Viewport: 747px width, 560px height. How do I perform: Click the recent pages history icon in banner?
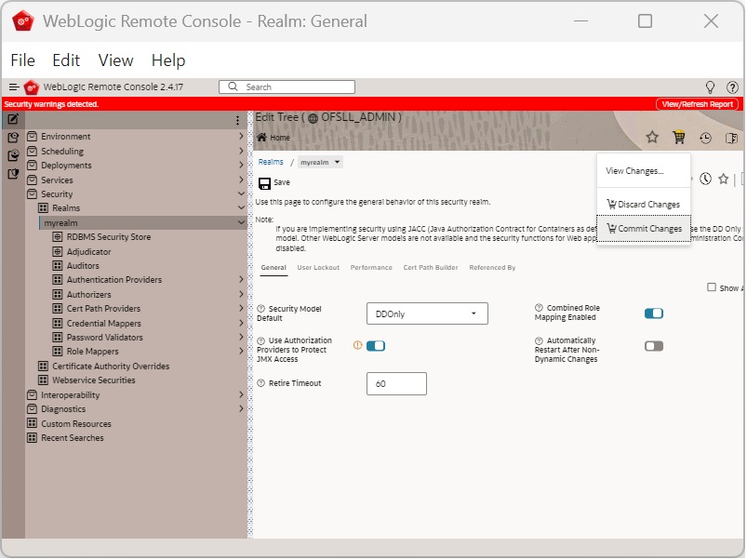click(705, 138)
